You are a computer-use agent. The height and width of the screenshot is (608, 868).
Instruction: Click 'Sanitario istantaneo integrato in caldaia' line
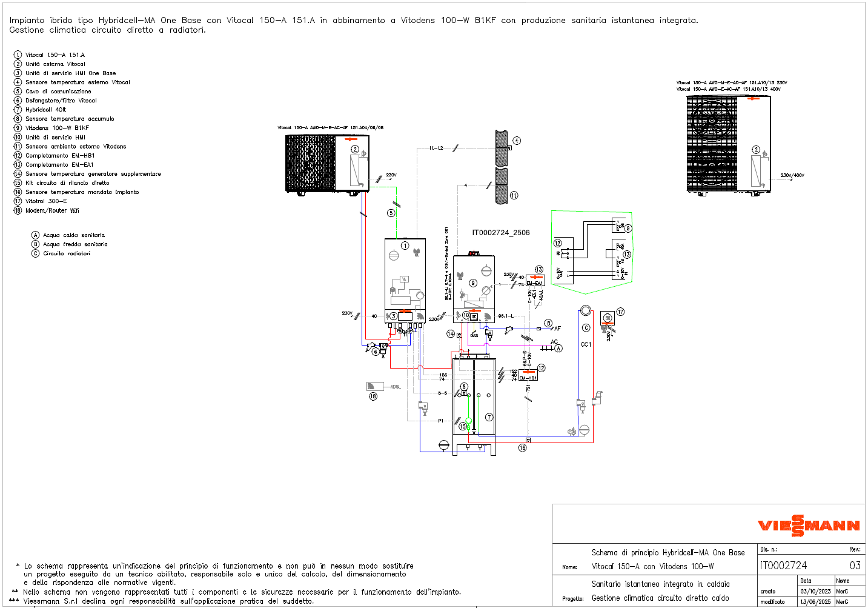pos(660,584)
